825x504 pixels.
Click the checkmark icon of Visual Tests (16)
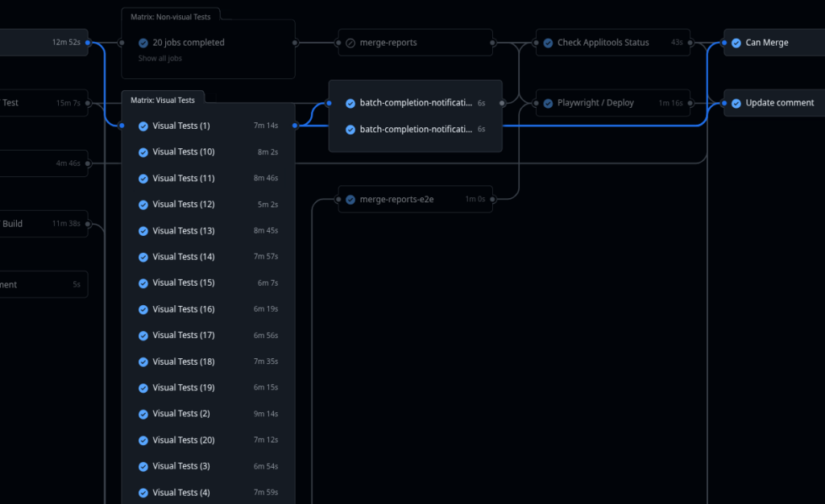[143, 309]
